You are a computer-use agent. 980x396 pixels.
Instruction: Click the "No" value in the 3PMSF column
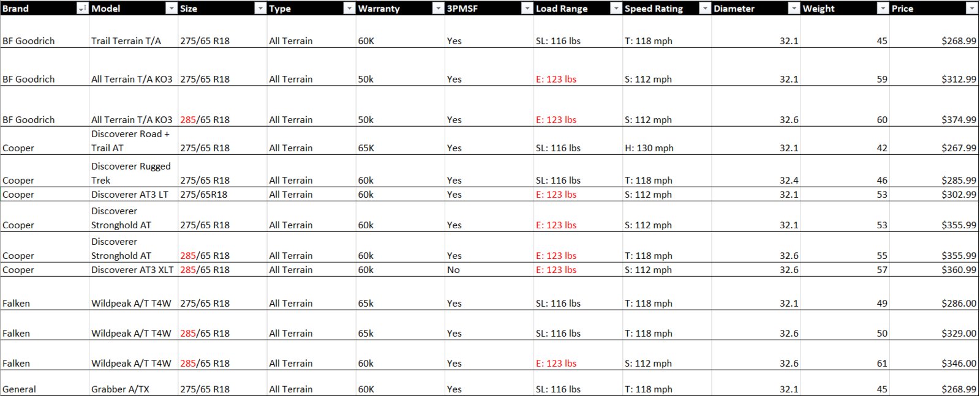pyautogui.click(x=489, y=269)
